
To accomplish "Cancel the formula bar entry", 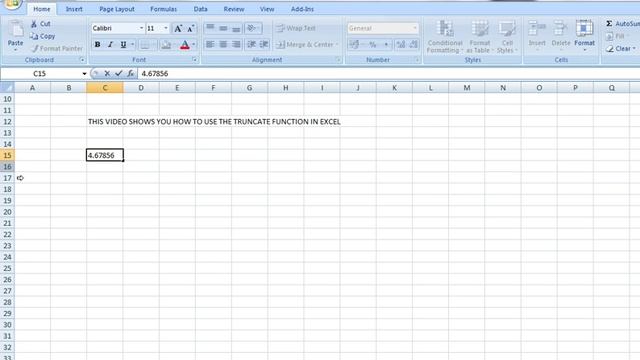I will click(107, 74).
